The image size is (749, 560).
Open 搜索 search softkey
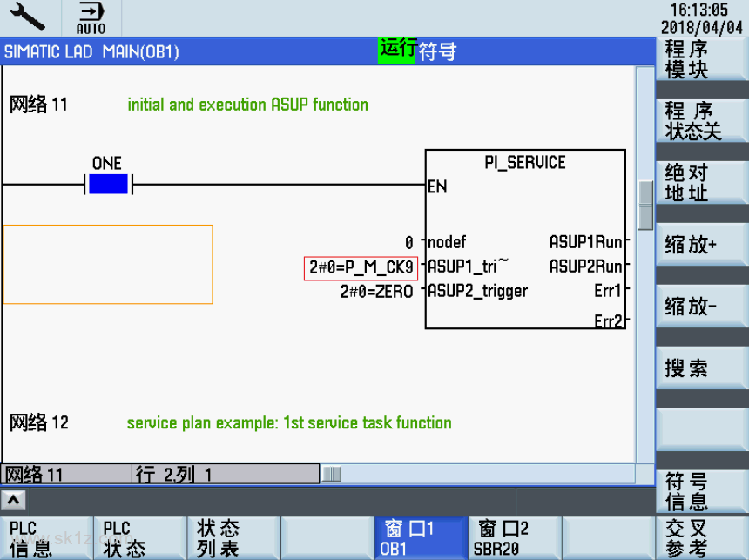701,368
